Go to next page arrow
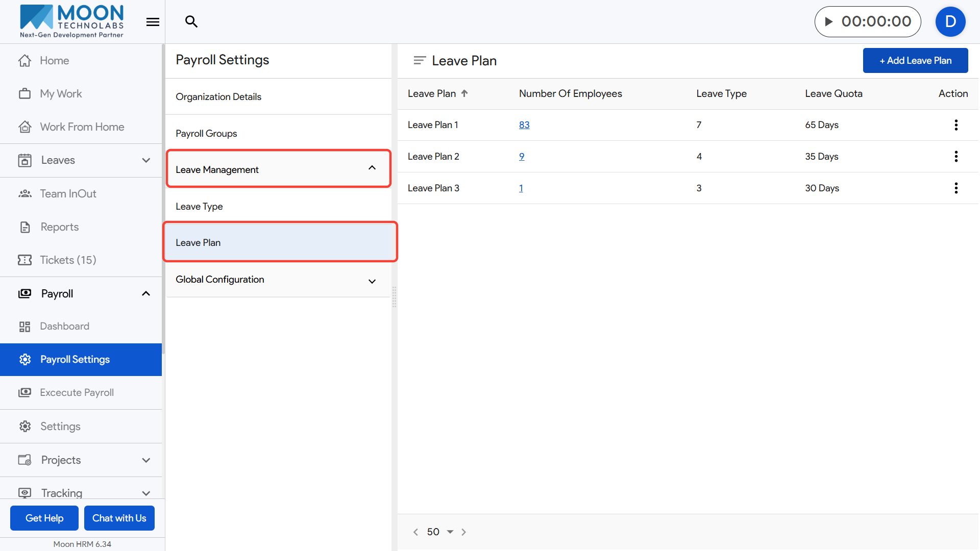Viewport: 980px width, 551px height. 463,532
